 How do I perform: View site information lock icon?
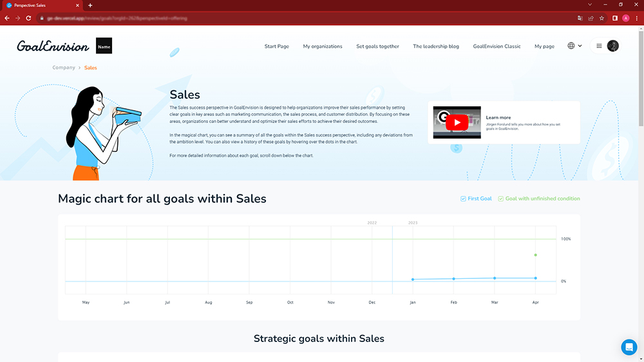tap(41, 18)
